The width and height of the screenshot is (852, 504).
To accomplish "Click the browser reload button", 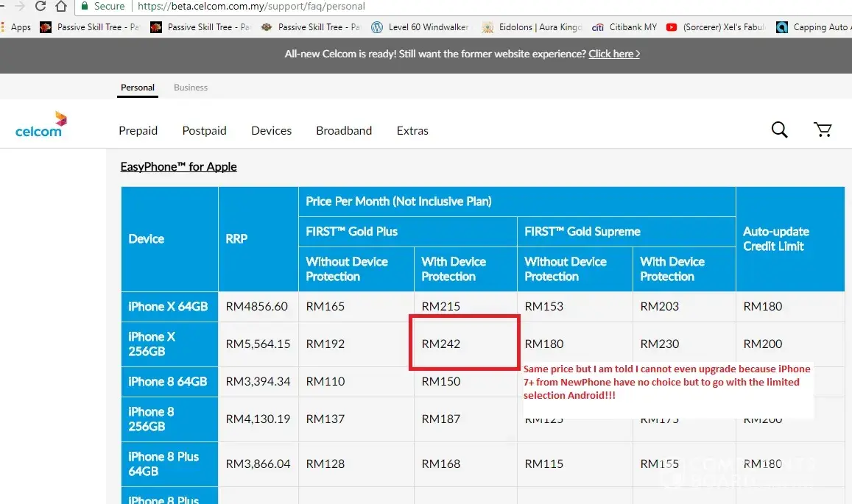I will coord(40,7).
